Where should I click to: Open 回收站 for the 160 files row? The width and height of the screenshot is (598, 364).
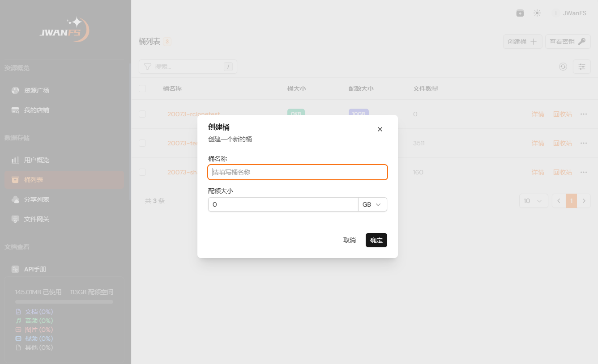coord(563,172)
